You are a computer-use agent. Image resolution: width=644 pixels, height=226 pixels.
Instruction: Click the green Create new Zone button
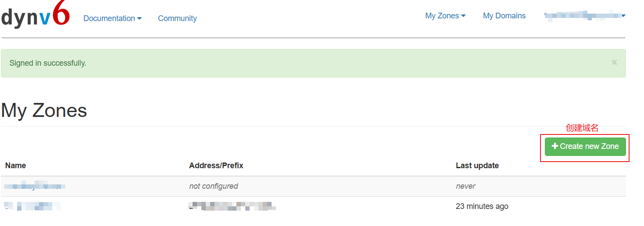pyautogui.click(x=585, y=146)
